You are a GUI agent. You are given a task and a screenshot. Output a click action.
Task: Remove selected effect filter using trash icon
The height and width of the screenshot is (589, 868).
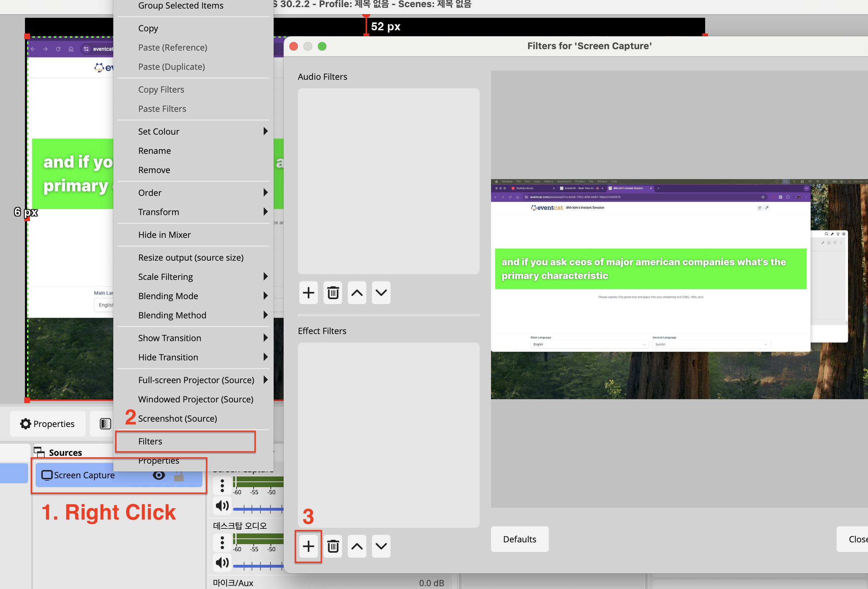point(332,547)
